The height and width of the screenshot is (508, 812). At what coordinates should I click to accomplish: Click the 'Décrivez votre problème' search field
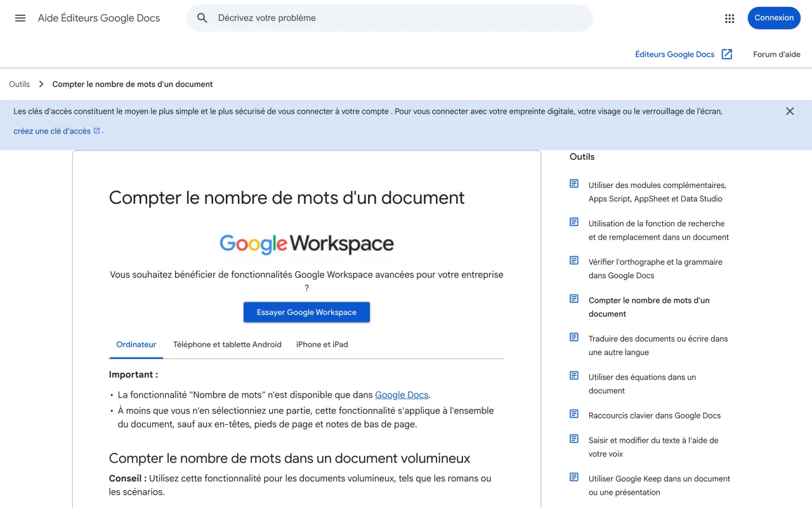pyautogui.click(x=390, y=18)
